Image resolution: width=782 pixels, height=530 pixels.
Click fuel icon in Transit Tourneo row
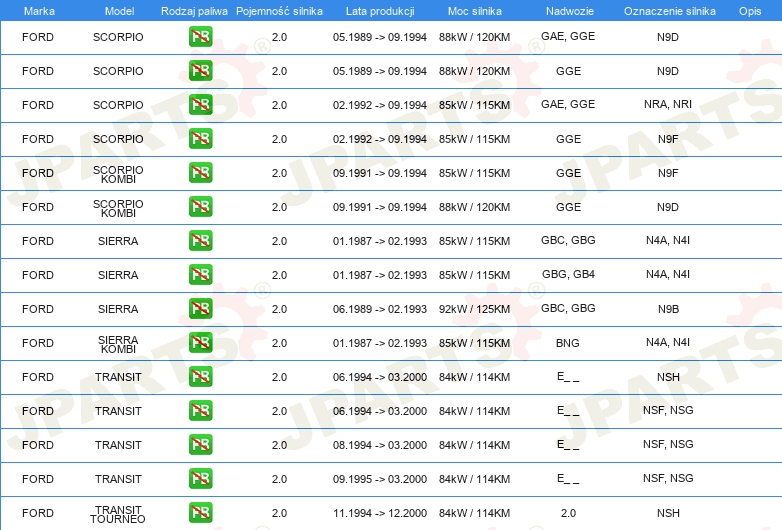(200, 513)
